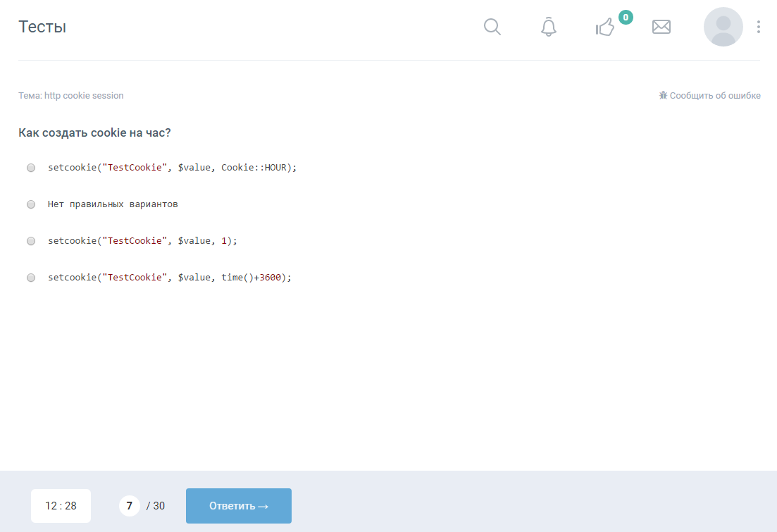777x532 pixels.
Task: Click the question "Как создать cookie на час?"
Action: pos(94,132)
